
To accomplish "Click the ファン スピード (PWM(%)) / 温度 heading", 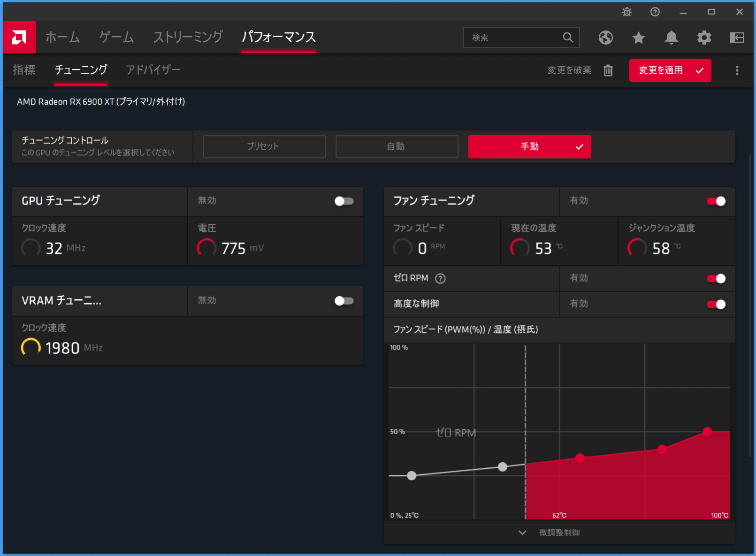I will tap(466, 329).
